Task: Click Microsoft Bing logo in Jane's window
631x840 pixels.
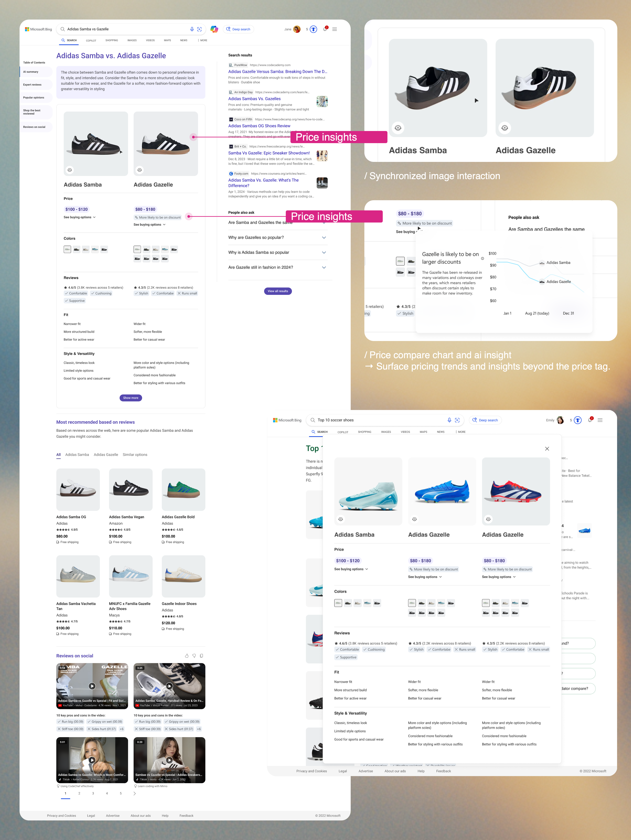Action: (38, 29)
